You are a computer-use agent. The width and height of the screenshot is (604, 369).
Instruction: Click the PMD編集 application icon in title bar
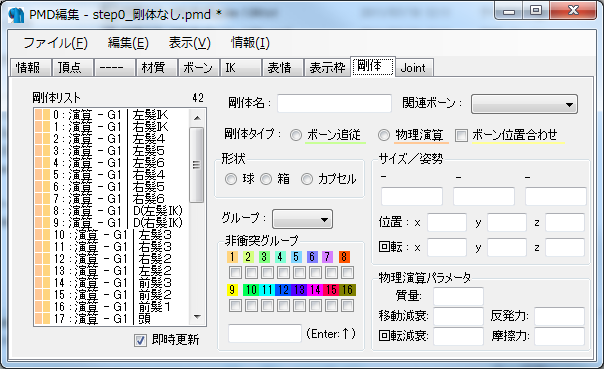[16, 15]
